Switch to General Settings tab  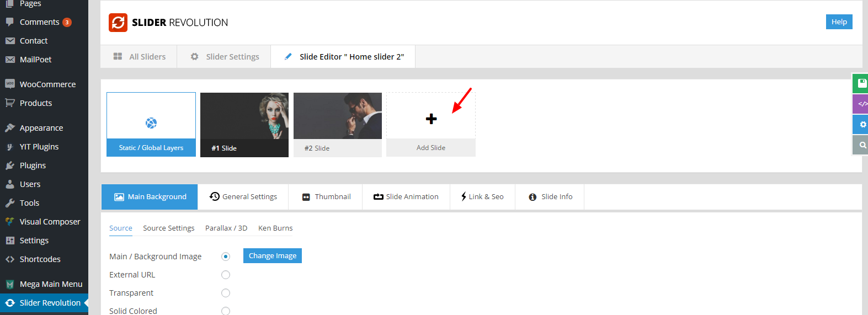coord(243,197)
